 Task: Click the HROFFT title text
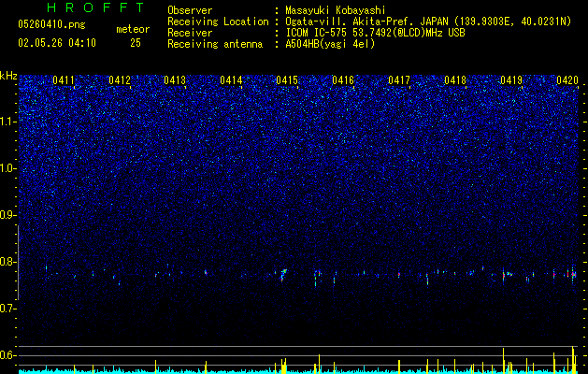coord(95,7)
